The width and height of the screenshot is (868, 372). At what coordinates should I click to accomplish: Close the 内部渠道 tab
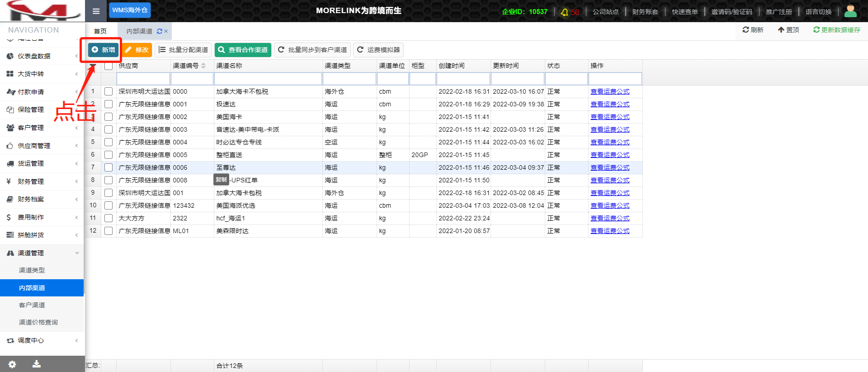166,31
